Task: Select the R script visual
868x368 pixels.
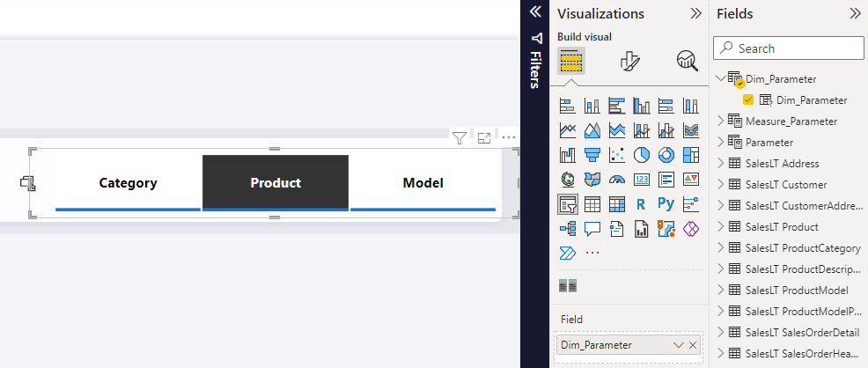Action: click(x=642, y=204)
